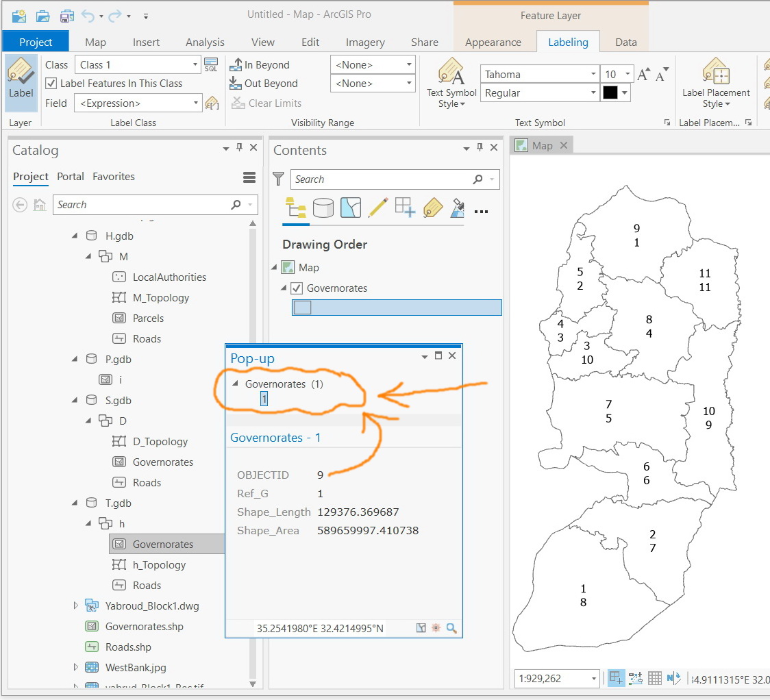Expand the WestBank.jpg node
The width and height of the screenshot is (770, 700).
coord(75,667)
